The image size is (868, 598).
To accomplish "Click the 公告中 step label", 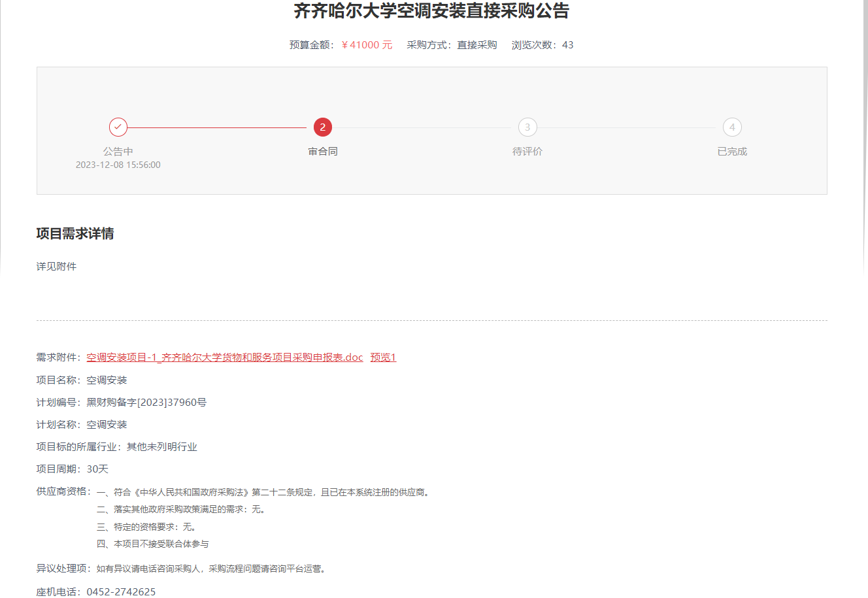I will [x=118, y=152].
